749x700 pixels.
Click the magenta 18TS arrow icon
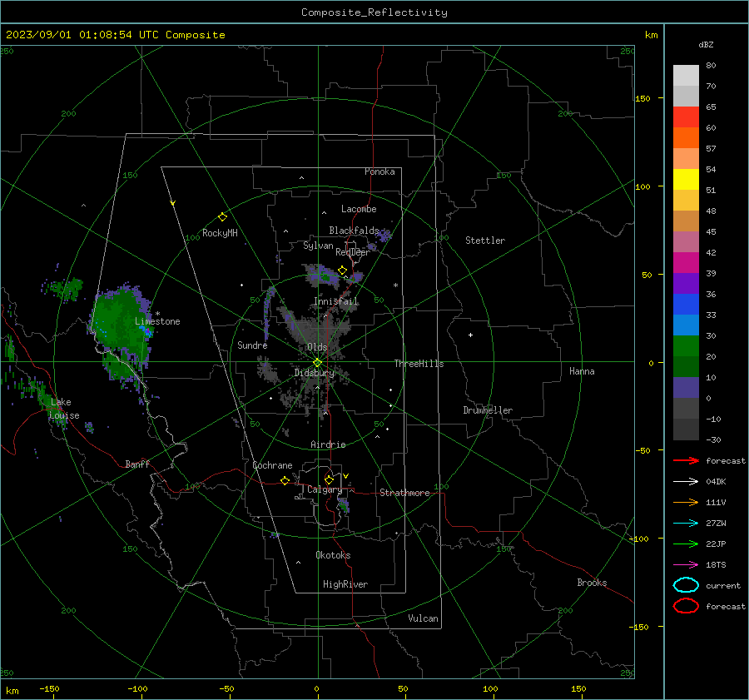(x=686, y=565)
